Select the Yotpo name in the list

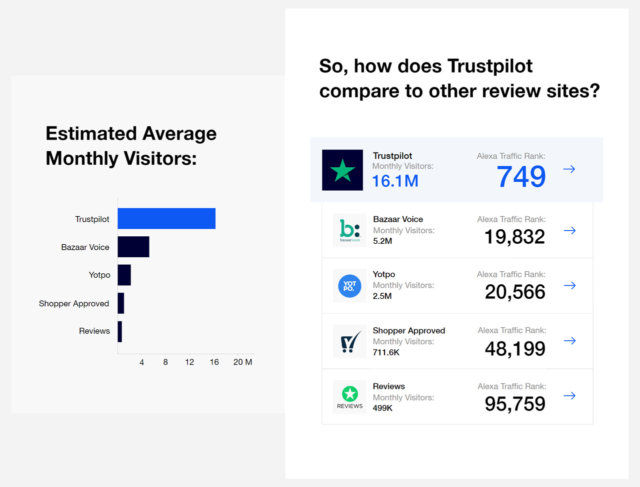(384, 274)
